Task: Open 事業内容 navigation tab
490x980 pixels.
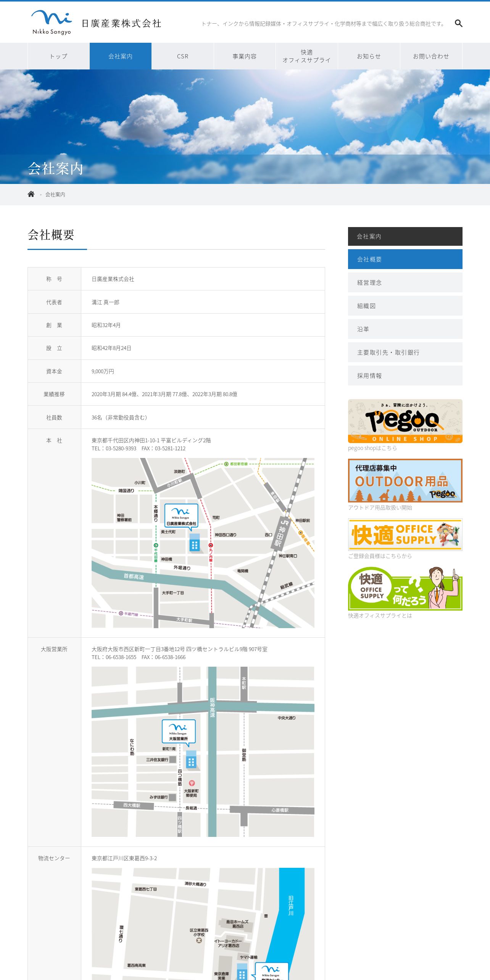Action: pos(245,56)
